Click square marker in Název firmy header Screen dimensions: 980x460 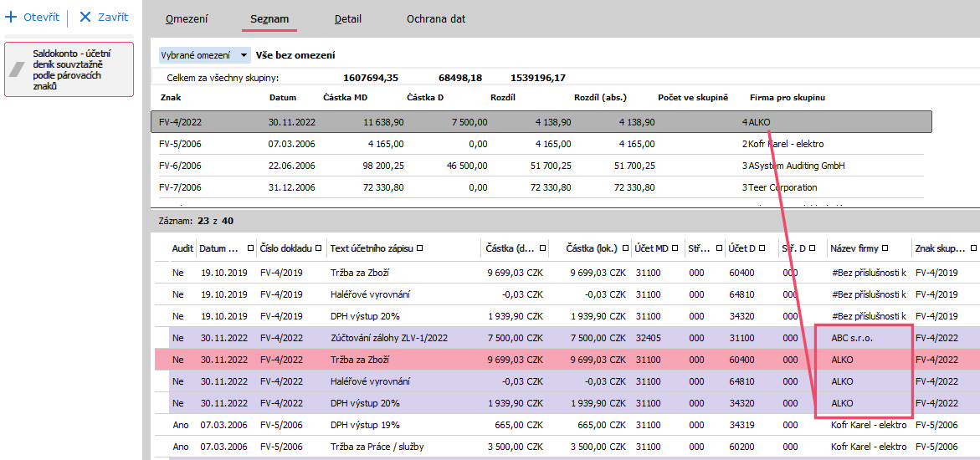pos(884,248)
